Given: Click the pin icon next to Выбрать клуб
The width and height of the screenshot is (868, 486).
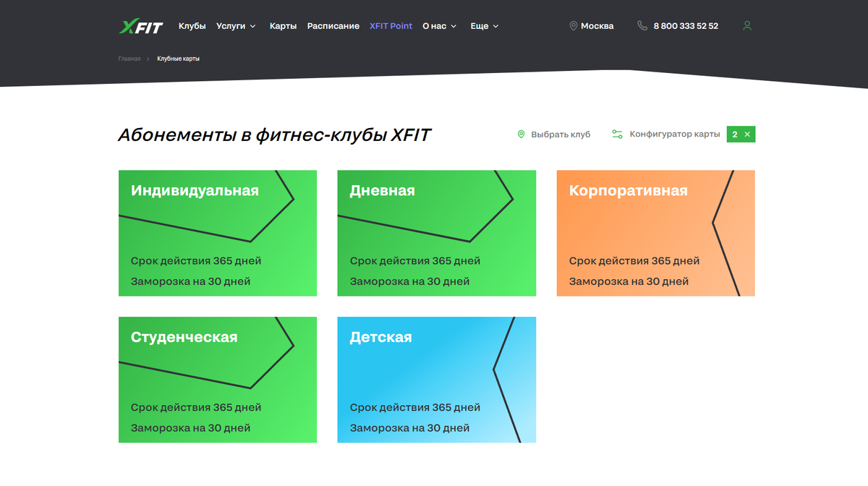Looking at the screenshot, I should point(521,135).
